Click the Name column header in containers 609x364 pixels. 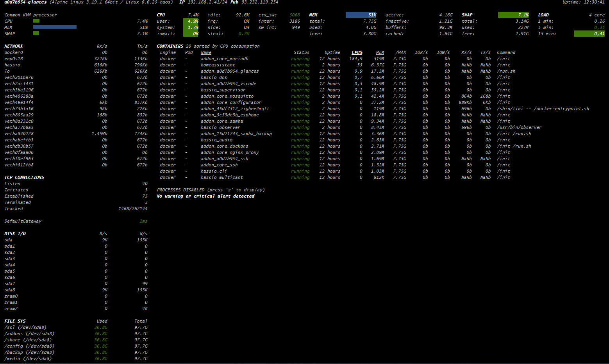tap(206, 52)
